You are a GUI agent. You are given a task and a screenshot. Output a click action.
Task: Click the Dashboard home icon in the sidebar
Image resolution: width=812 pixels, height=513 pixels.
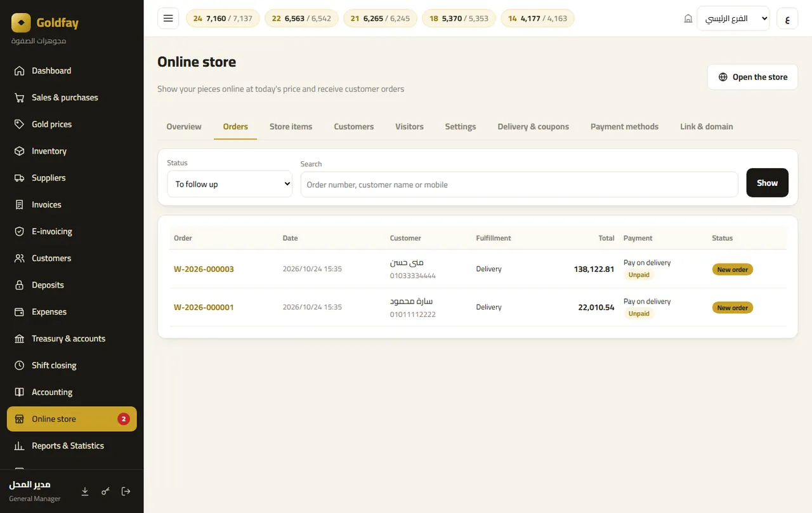click(20, 70)
